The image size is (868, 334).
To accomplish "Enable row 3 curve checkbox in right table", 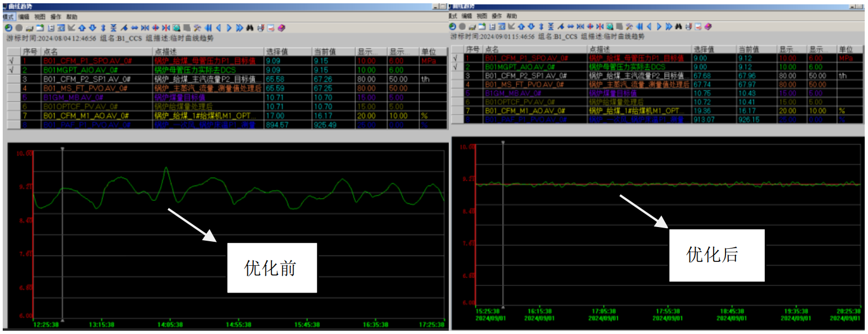I will point(456,76).
